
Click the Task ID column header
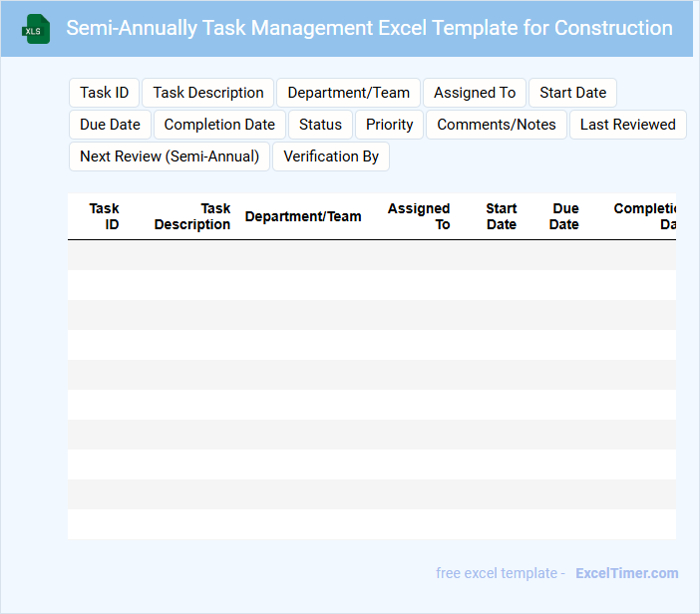pyautogui.click(x=105, y=216)
